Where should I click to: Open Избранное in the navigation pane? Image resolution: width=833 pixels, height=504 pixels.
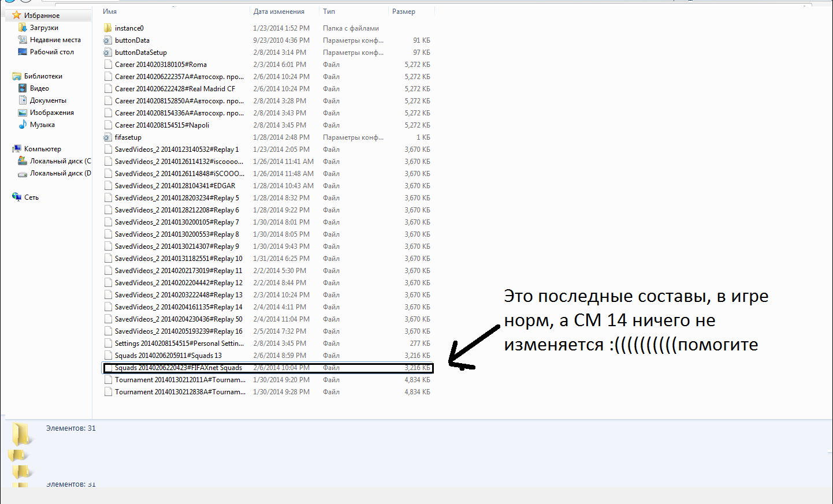click(x=42, y=16)
